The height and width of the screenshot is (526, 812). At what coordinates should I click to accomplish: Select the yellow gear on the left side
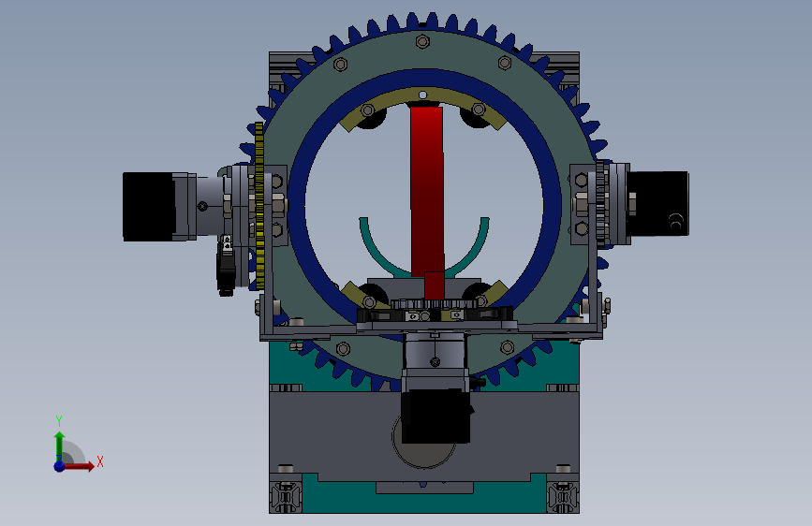(259, 206)
